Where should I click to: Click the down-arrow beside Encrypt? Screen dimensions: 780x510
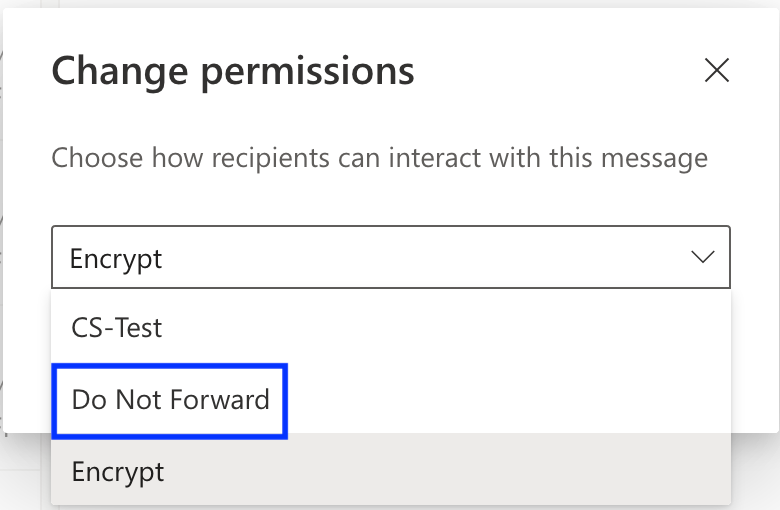703,258
